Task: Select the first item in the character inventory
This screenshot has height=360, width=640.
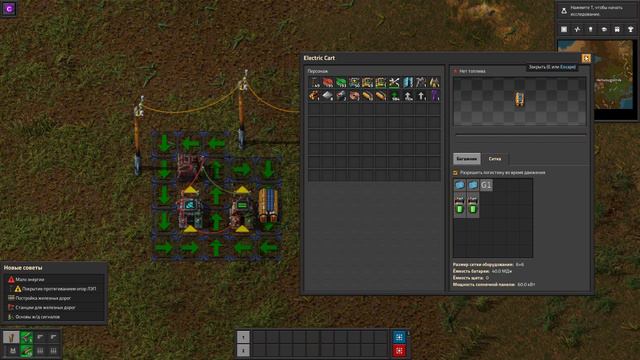Action: point(314,82)
